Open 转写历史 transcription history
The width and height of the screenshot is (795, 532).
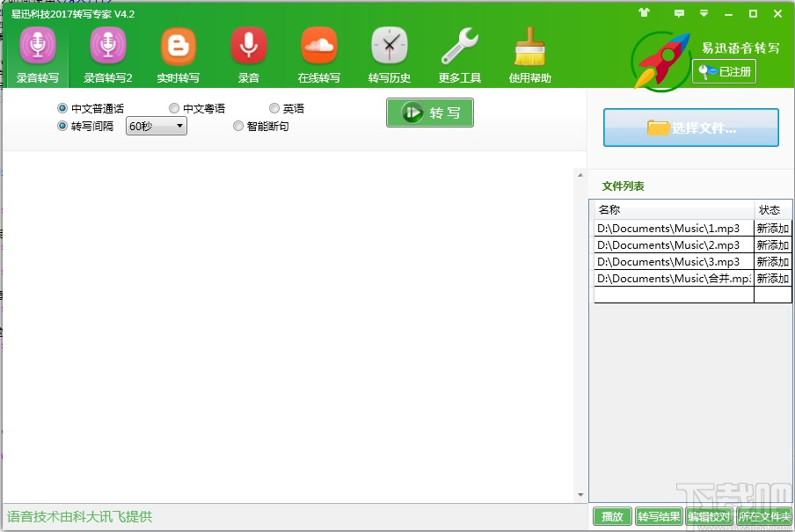(x=390, y=55)
